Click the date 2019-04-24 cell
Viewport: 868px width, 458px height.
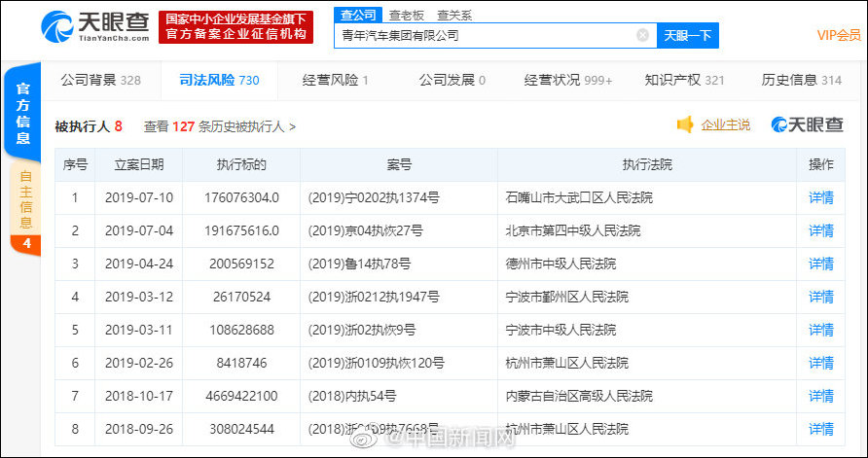(139, 264)
